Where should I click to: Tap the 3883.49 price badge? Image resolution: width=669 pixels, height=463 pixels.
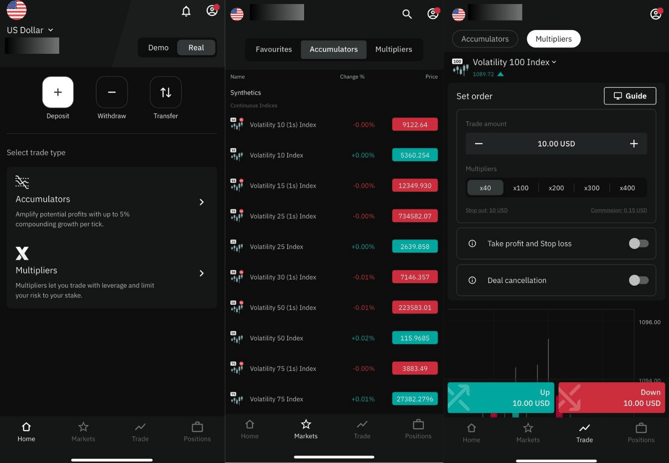pyautogui.click(x=415, y=368)
